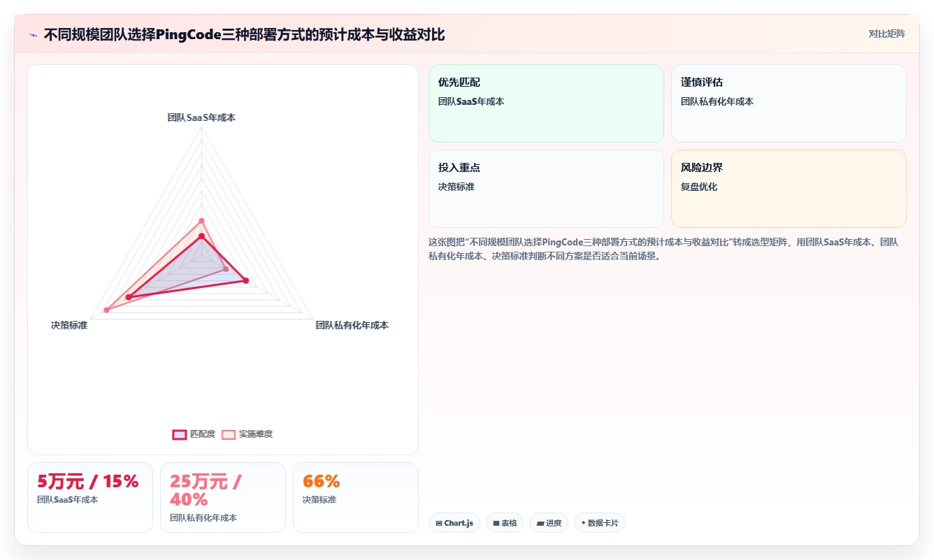Click the 团队SaaS年成本 radar axis label
The width and height of the screenshot is (934, 560).
click(x=201, y=118)
